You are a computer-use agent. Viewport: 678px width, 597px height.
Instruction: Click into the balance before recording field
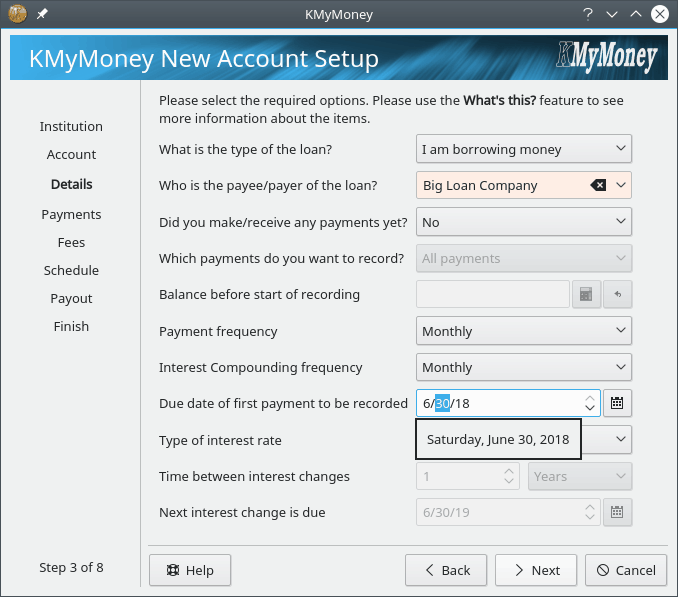click(x=493, y=294)
